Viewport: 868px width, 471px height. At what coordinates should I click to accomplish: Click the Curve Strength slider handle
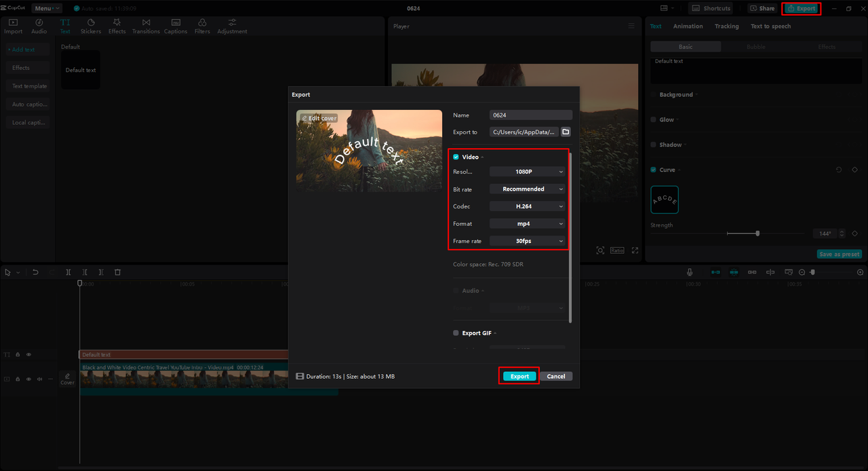[x=757, y=233]
